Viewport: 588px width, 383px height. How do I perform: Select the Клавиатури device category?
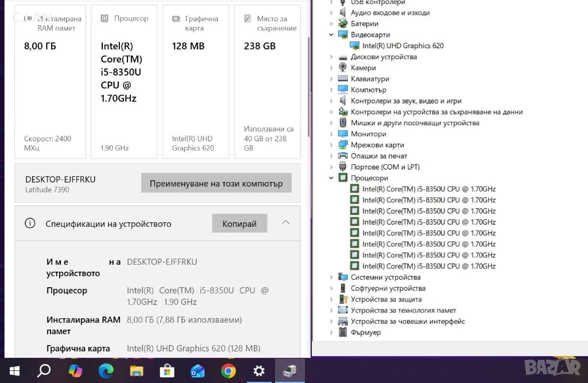370,79
